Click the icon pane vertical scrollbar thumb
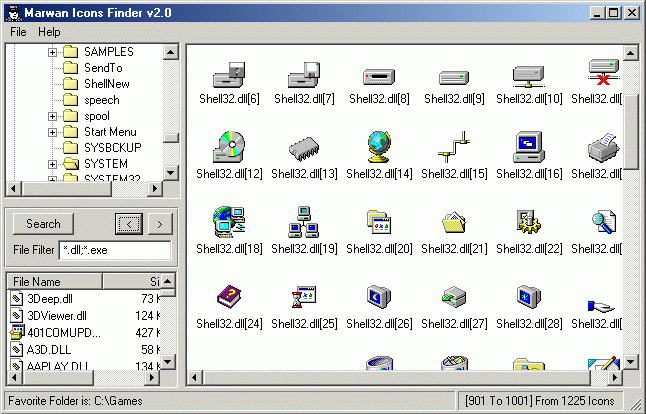 (x=631, y=131)
